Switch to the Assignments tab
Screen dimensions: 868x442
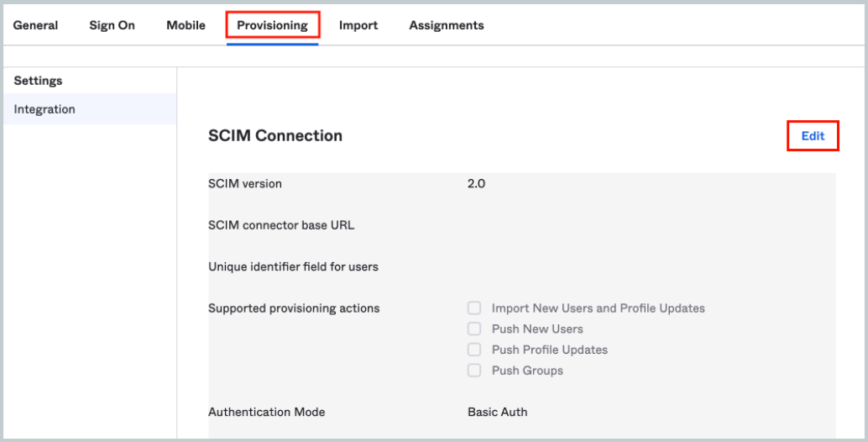446,25
